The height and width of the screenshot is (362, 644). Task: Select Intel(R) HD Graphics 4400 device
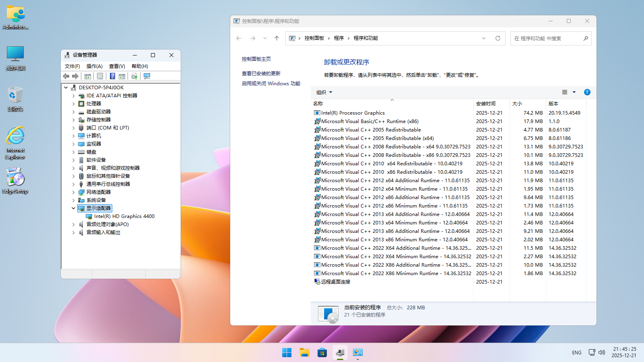[x=124, y=216]
